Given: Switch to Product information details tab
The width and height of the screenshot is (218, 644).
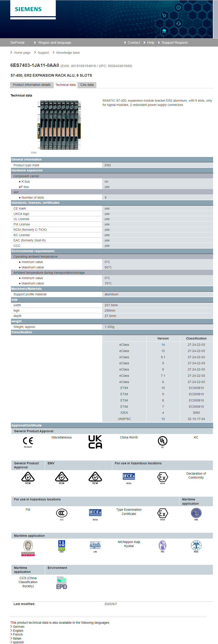Looking at the screenshot, I should pyautogui.click(x=32, y=85).
